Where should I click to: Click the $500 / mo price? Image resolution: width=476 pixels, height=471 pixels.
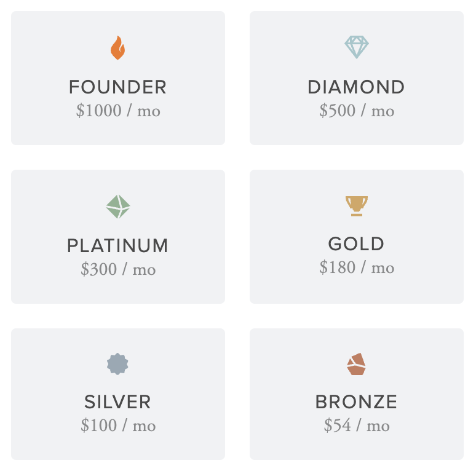357,111
